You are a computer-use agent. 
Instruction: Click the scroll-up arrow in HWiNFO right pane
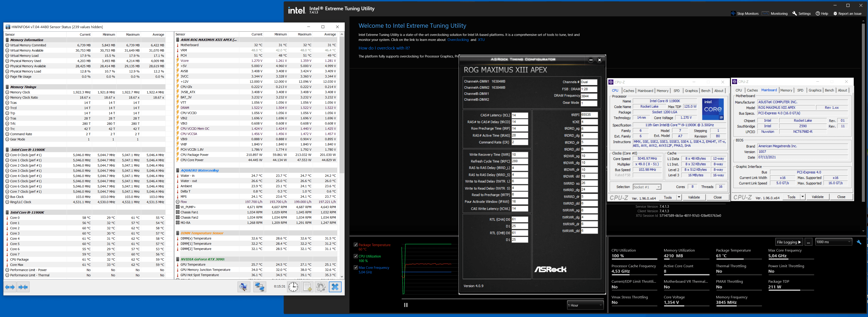point(342,34)
